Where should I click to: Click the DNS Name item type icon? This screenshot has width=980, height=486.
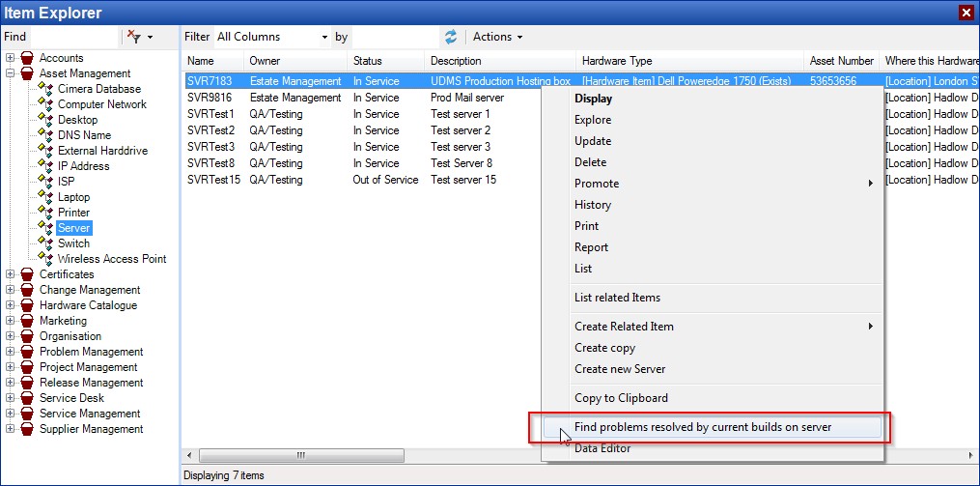[x=45, y=135]
